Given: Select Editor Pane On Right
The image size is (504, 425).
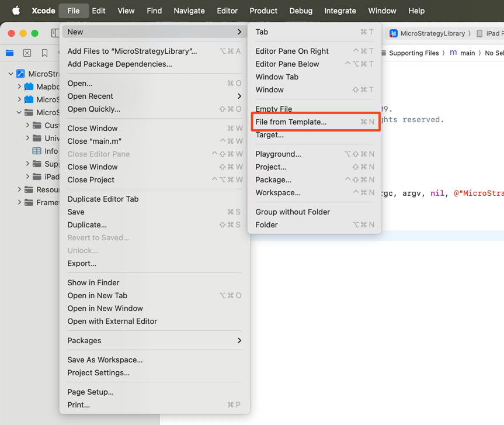Looking at the screenshot, I should click(315, 51).
